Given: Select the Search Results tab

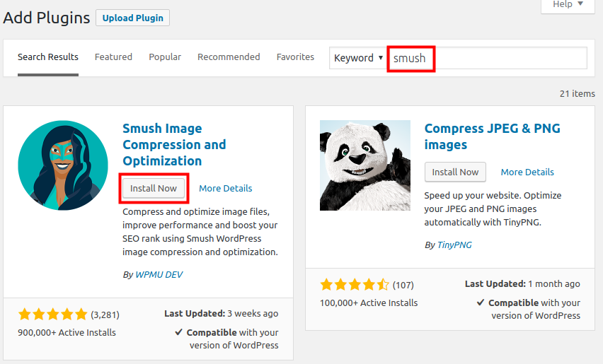Looking at the screenshot, I should coord(48,57).
